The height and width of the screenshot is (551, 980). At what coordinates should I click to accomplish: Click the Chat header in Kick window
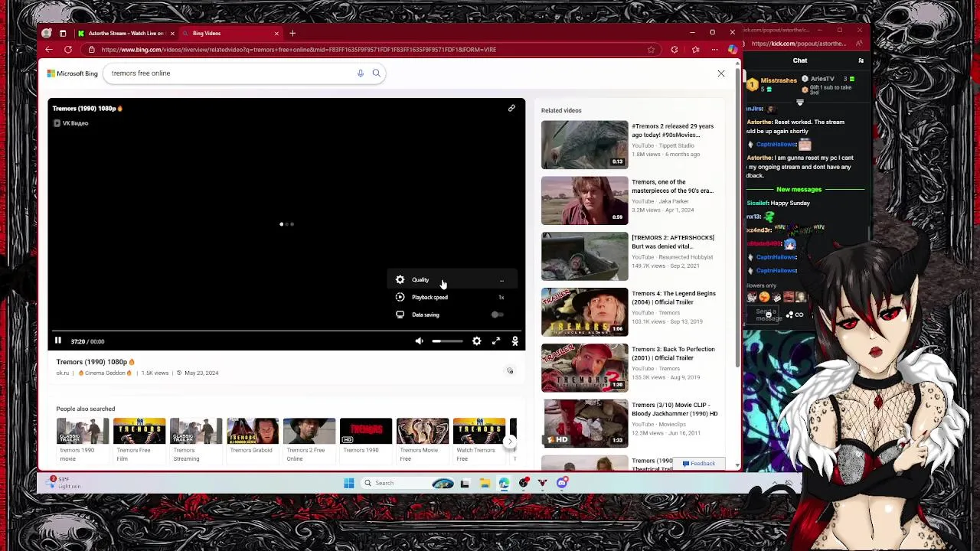coord(800,60)
